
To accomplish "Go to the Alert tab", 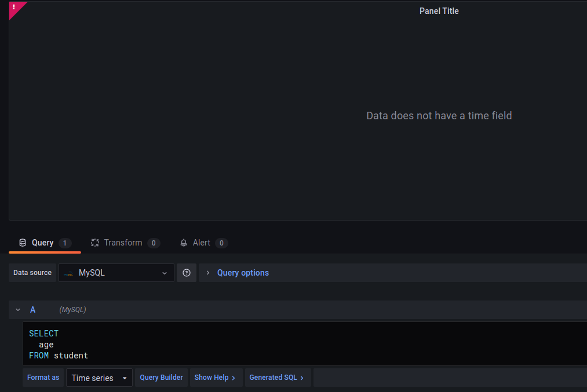I will pyautogui.click(x=203, y=243).
